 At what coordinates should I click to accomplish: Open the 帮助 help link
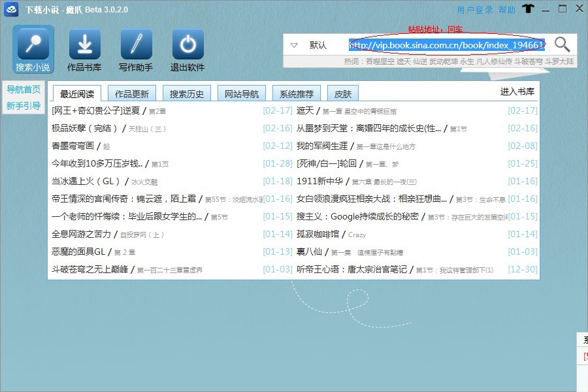507,10
